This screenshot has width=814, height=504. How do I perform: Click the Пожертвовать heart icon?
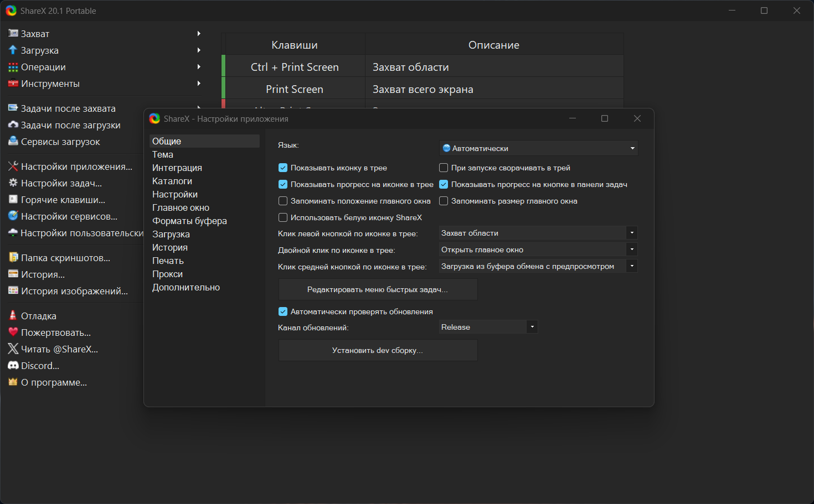(x=13, y=332)
